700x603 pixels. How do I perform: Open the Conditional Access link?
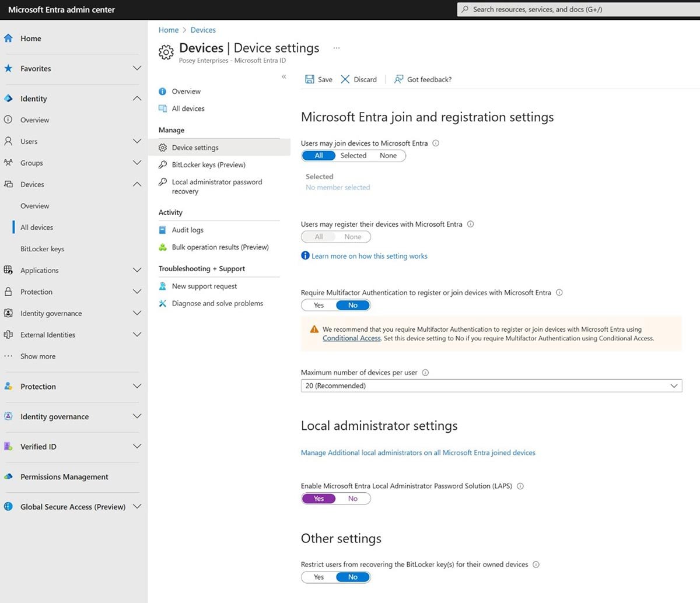pos(351,338)
